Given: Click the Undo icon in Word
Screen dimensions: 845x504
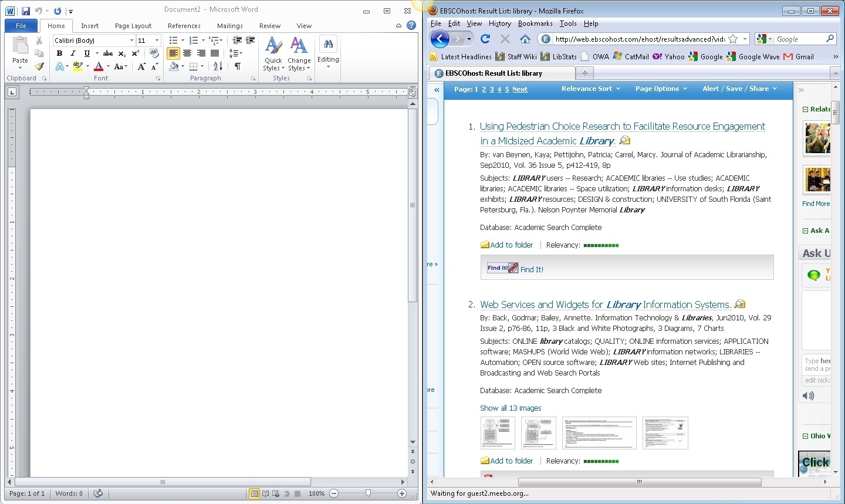Looking at the screenshot, I should point(39,11).
